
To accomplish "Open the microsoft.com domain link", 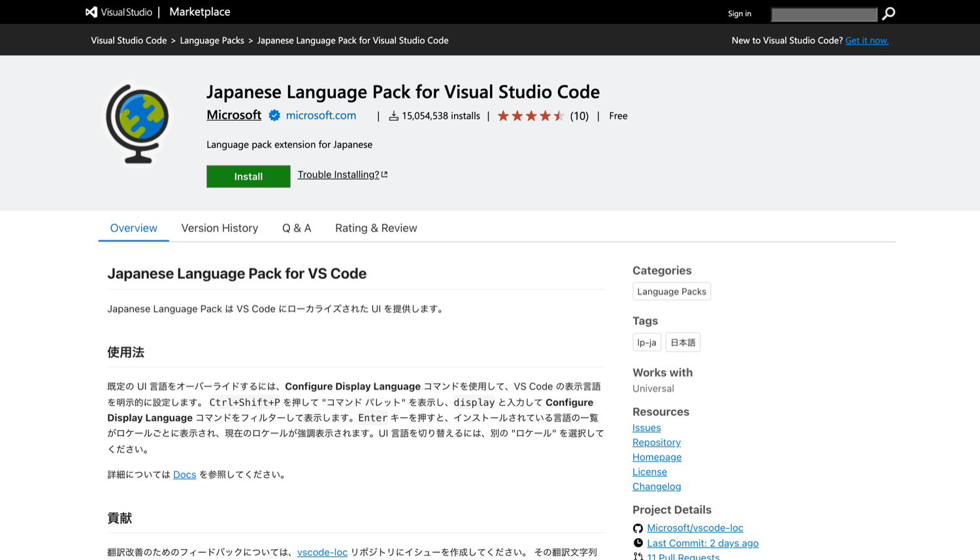I will 321,116.
